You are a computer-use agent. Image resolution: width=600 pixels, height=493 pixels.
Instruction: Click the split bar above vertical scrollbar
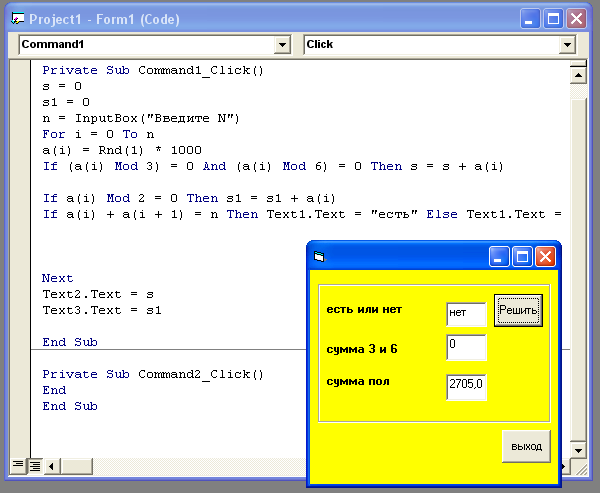coord(578,64)
